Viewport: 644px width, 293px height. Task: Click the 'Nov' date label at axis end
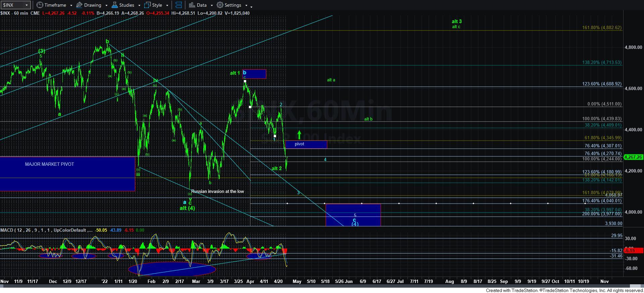coord(604,282)
